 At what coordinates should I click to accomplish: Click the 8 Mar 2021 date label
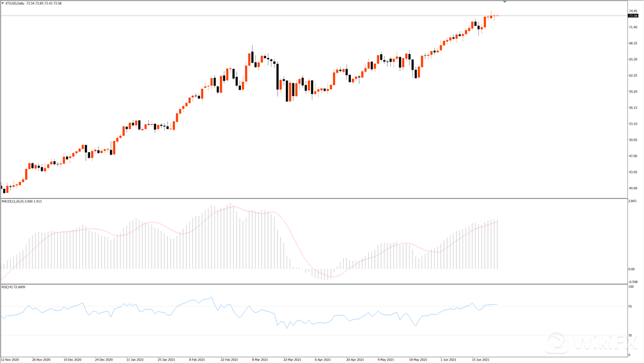click(x=260, y=359)
